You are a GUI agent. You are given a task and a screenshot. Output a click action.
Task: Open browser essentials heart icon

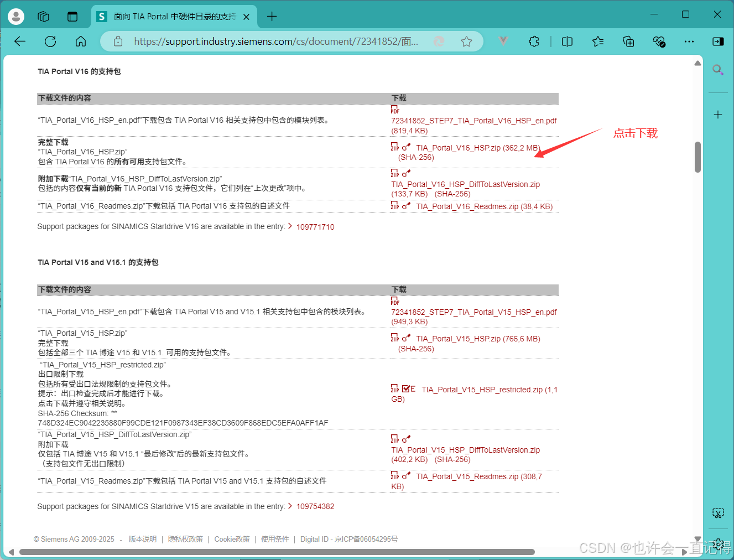click(659, 42)
